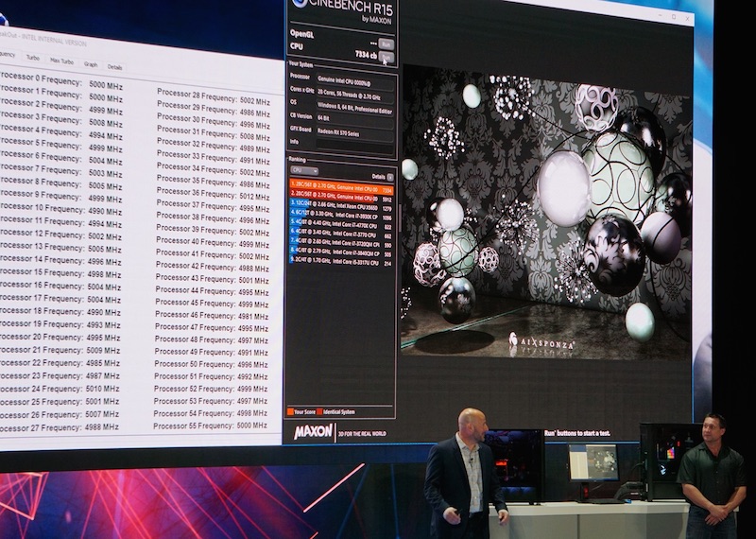Click the CPU score 7334 cb

(x=366, y=55)
